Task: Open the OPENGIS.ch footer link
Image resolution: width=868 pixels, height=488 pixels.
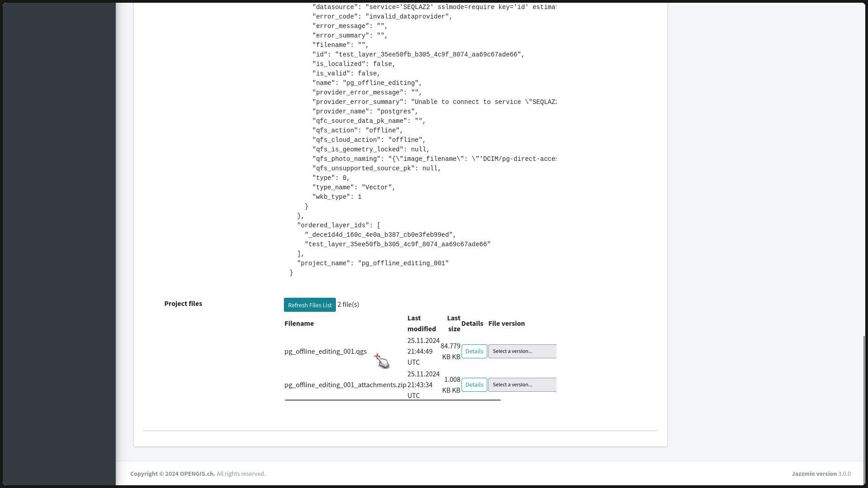Action: 197,474
